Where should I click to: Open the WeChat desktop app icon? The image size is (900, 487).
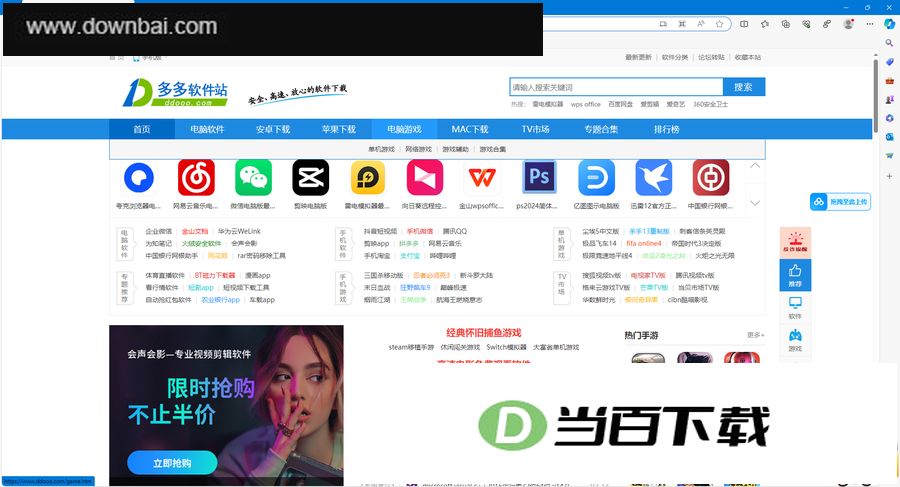pyautogui.click(x=253, y=178)
